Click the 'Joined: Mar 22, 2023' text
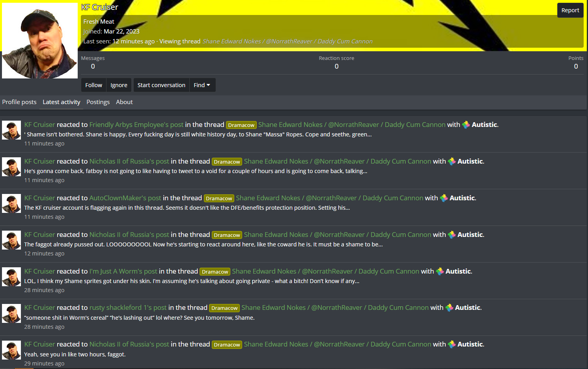This screenshot has width=588, height=369. pyautogui.click(x=112, y=32)
